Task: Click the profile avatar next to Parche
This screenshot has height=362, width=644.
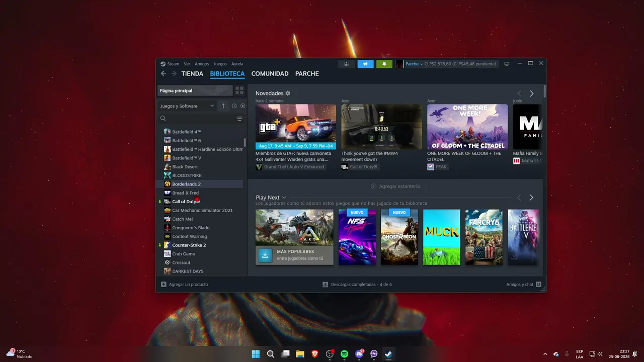Action: point(399,64)
